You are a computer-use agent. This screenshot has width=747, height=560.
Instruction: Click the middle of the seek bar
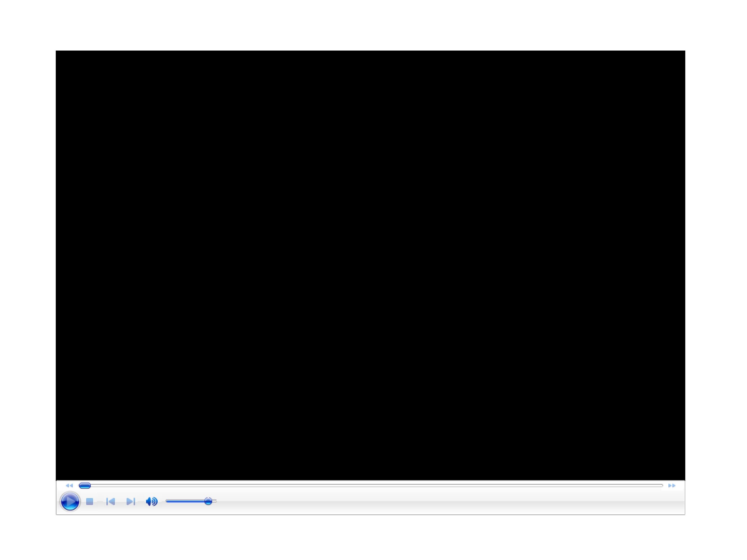tap(371, 485)
